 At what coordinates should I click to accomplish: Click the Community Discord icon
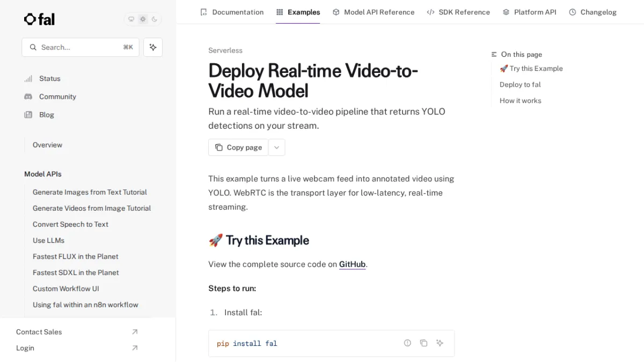[28, 97]
